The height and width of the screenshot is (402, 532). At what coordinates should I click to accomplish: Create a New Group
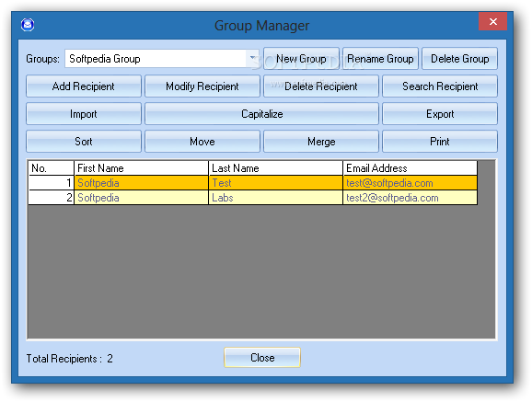(301, 59)
